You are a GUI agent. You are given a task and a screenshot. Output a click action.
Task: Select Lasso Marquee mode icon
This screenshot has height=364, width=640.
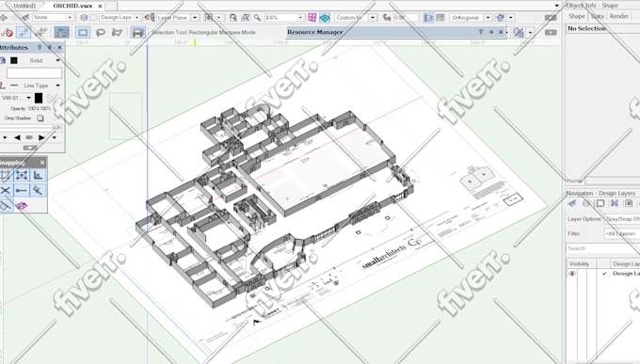coord(101,32)
